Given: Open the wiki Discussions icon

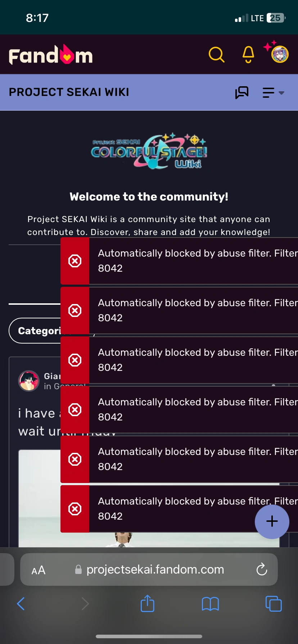Looking at the screenshot, I should [242, 92].
